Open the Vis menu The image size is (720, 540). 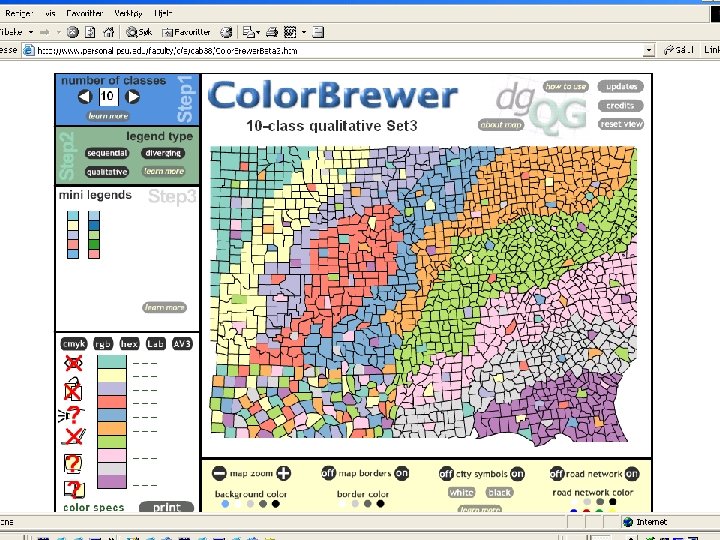pyautogui.click(x=50, y=13)
